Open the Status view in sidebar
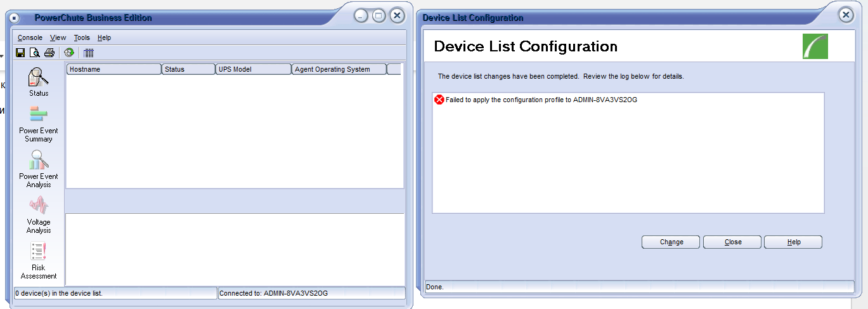 (x=39, y=82)
